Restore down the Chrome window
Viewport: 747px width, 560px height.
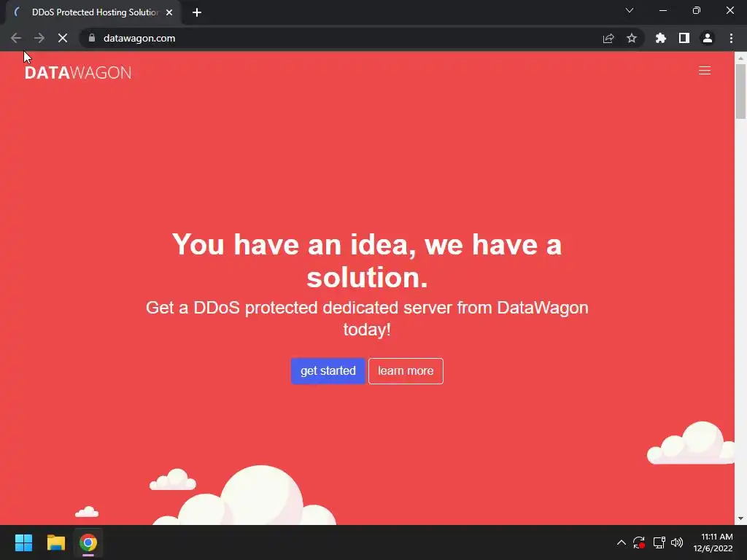[x=697, y=10]
